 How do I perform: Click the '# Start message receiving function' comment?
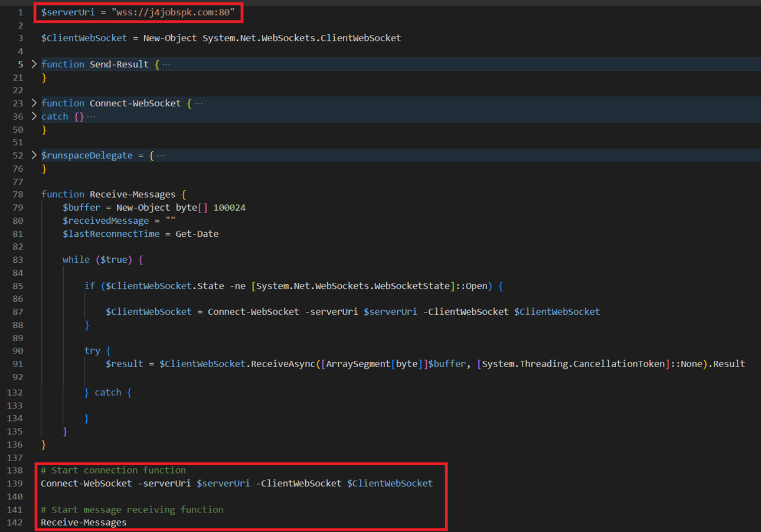[132, 510]
